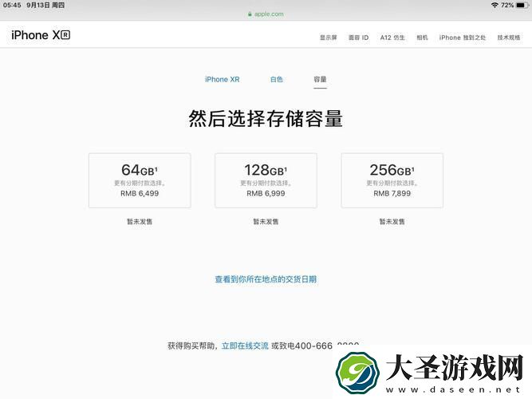The height and width of the screenshot is (399, 532).
Task: Open the iPhone 独到之处 navigation item
Action: pos(463,38)
